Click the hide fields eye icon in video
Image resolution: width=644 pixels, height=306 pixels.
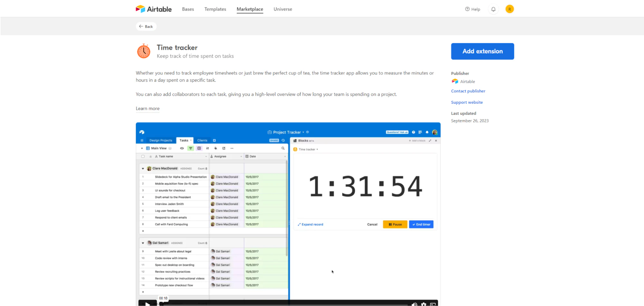[x=182, y=148]
